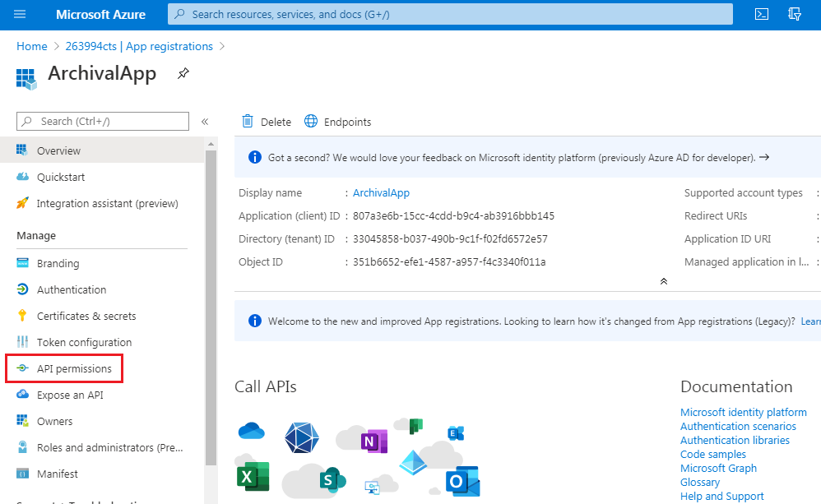Select Expose an API menu item
The width and height of the screenshot is (821, 504).
coord(70,395)
